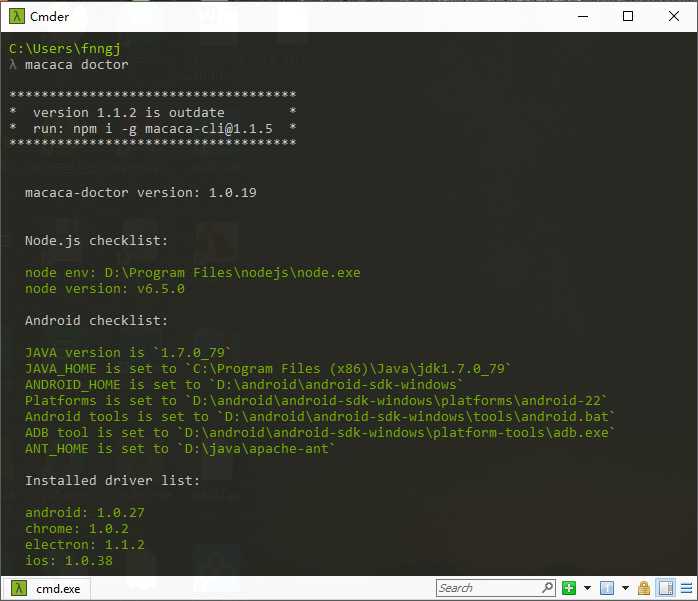Click 'version 1.1.2 is outdate' line
This screenshot has height=601, width=698.
coord(129,113)
